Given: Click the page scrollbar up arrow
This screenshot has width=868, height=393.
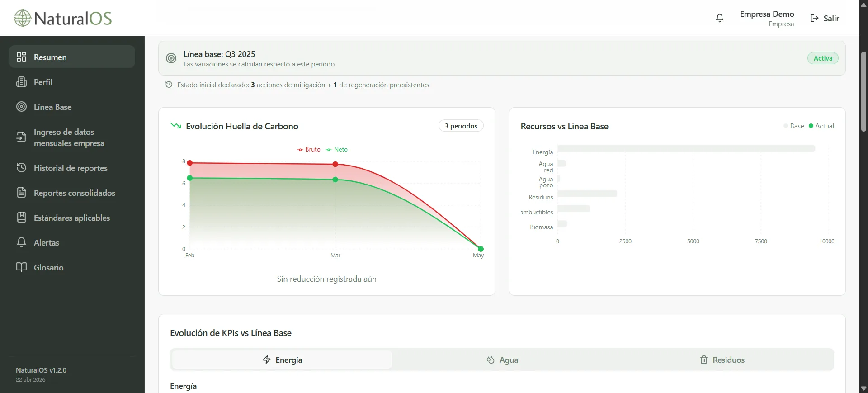Looking at the screenshot, I should tap(863, 5).
